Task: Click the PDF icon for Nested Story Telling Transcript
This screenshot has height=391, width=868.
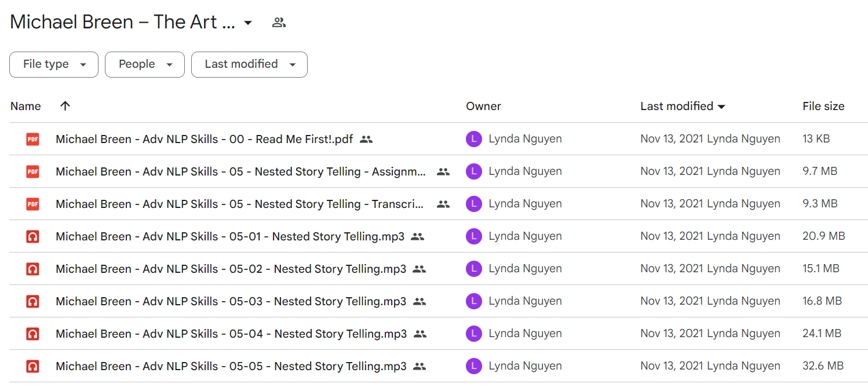Action: [x=32, y=204]
